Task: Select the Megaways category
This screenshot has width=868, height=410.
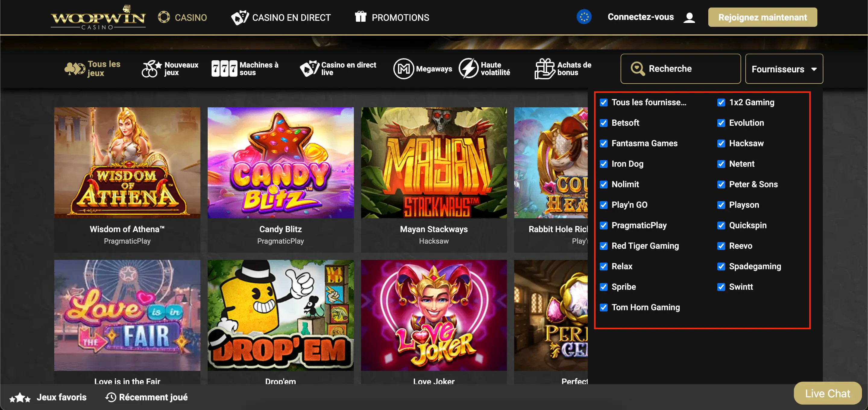Action: (x=423, y=69)
